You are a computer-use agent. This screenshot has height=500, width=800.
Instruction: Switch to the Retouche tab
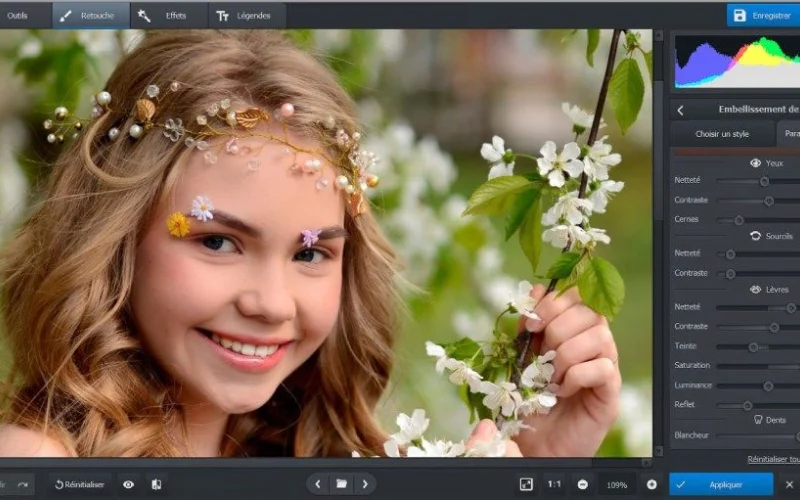pos(91,16)
